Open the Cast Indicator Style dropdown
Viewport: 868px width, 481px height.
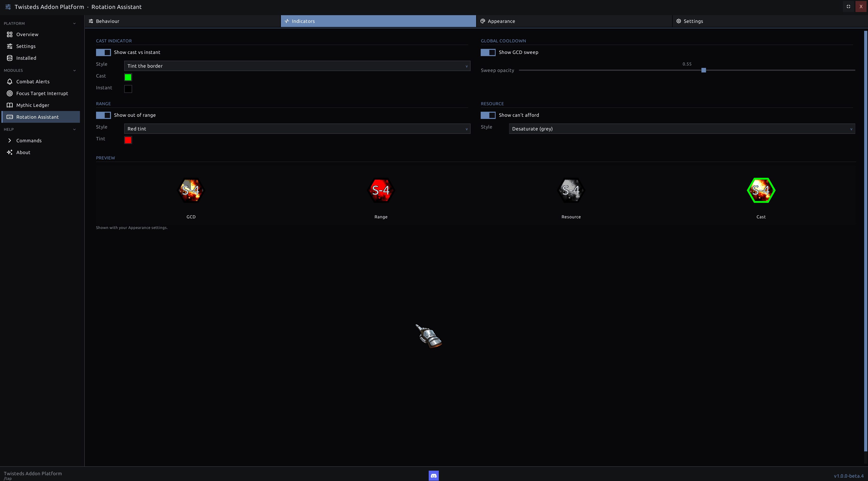(x=297, y=66)
